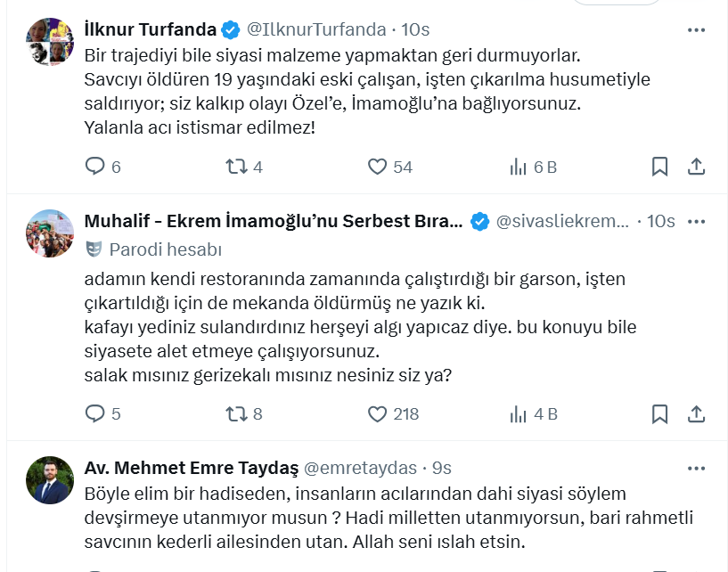Like the Muhalif parody account tweet
Image resolution: width=728 pixels, height=572 pixels.
(x=378, y=413)
